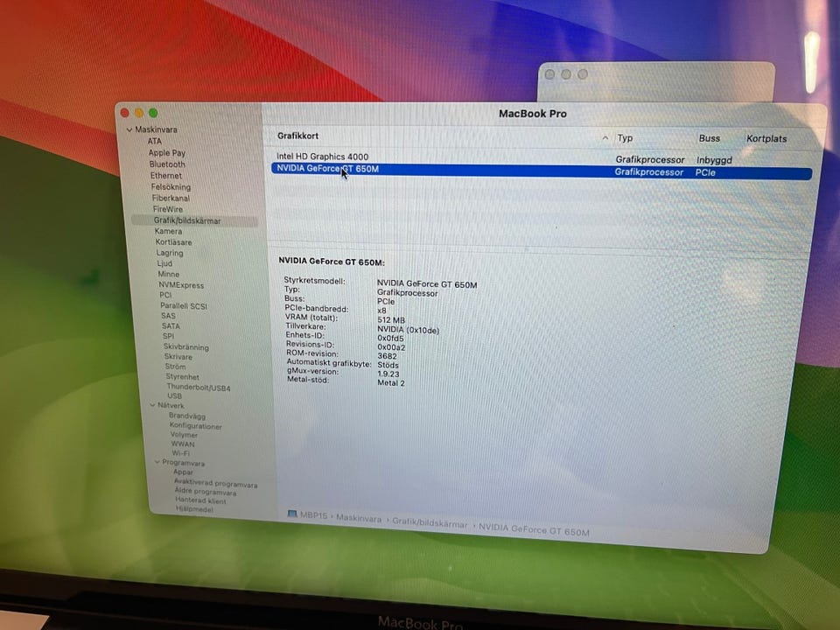Select Appar under Programvara

[x=183, y=472]
